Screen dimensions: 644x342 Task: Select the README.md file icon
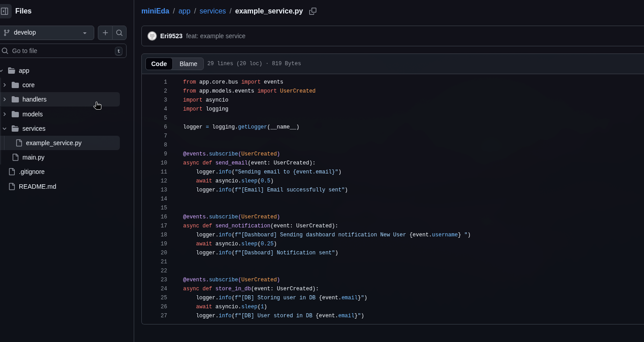(x=11, y=186)
